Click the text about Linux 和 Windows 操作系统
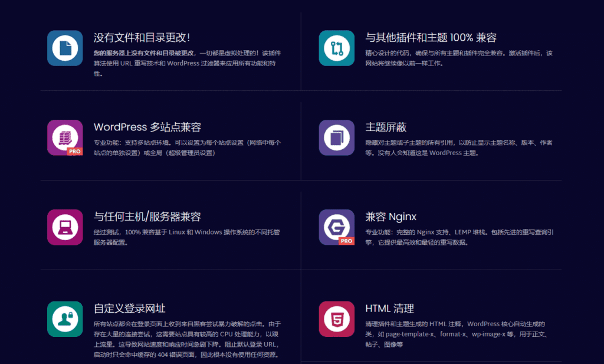 click(x=187, y=237)
